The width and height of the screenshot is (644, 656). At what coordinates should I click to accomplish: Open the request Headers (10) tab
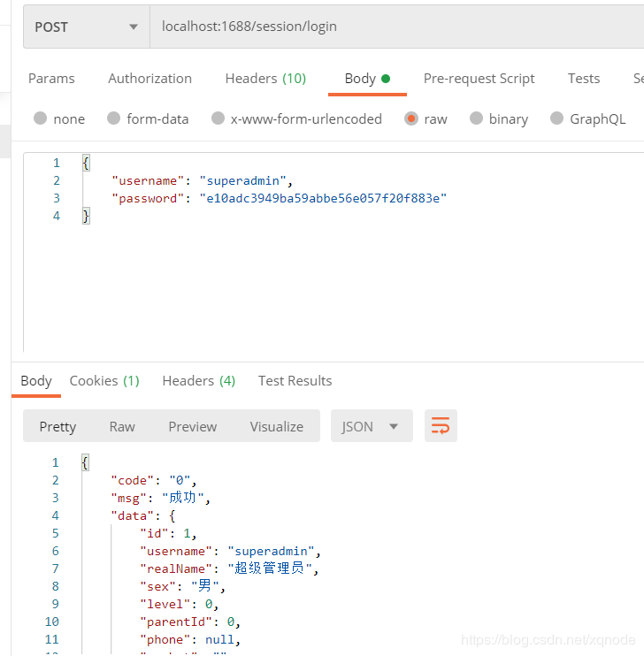(265, 78)
